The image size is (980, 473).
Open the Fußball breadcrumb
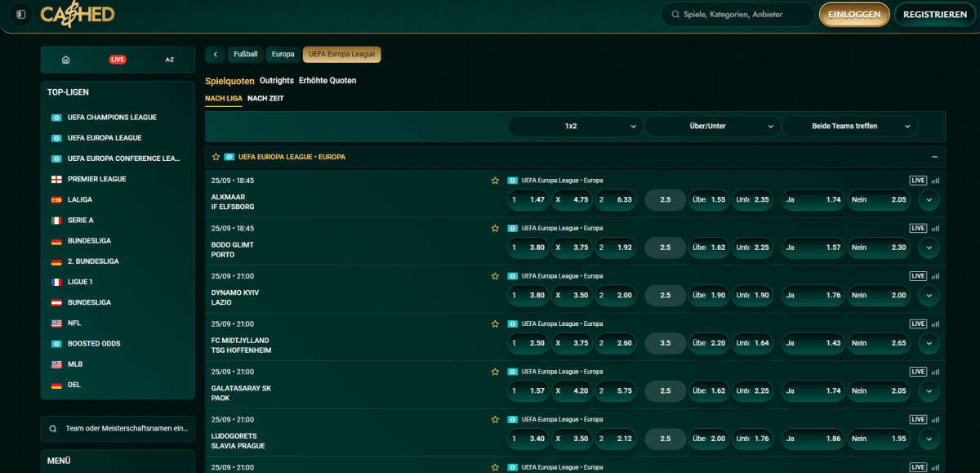click(246, 55)
